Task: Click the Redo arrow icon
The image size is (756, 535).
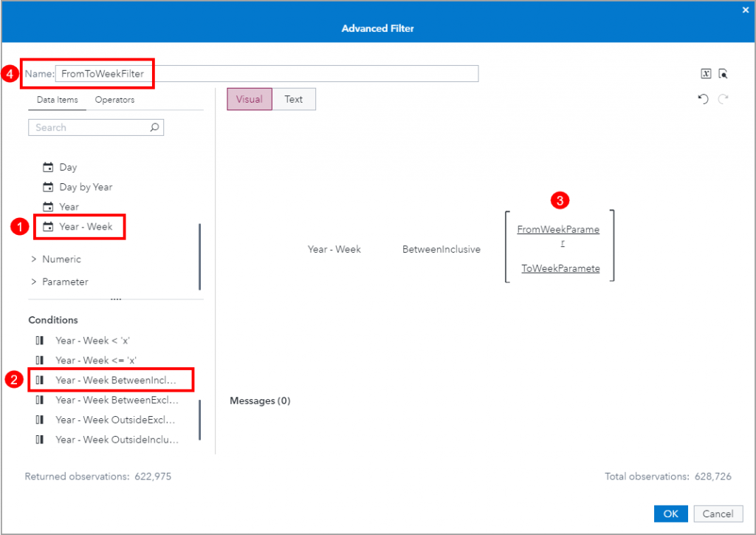Action: pyautogui.click(x=723, y=99)
